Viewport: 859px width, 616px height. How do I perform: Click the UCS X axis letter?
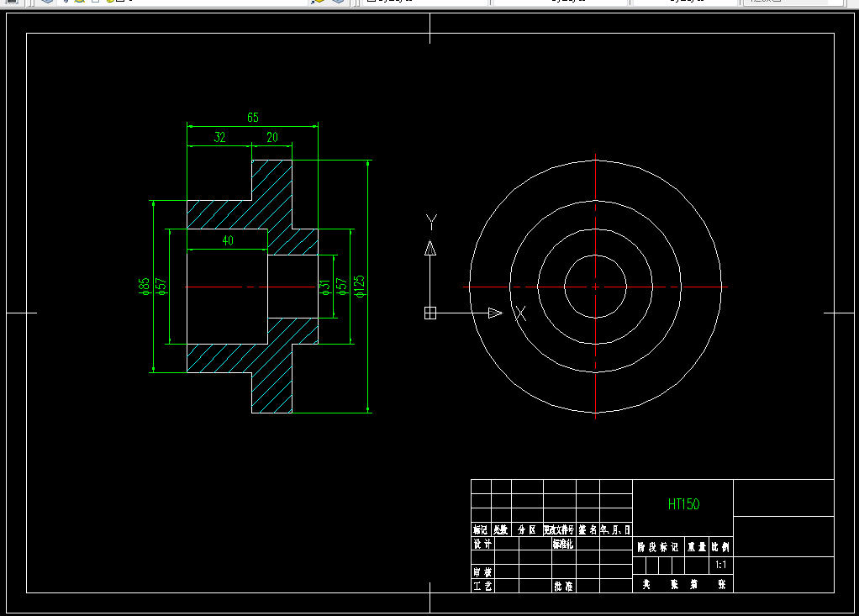click(520, 313)
